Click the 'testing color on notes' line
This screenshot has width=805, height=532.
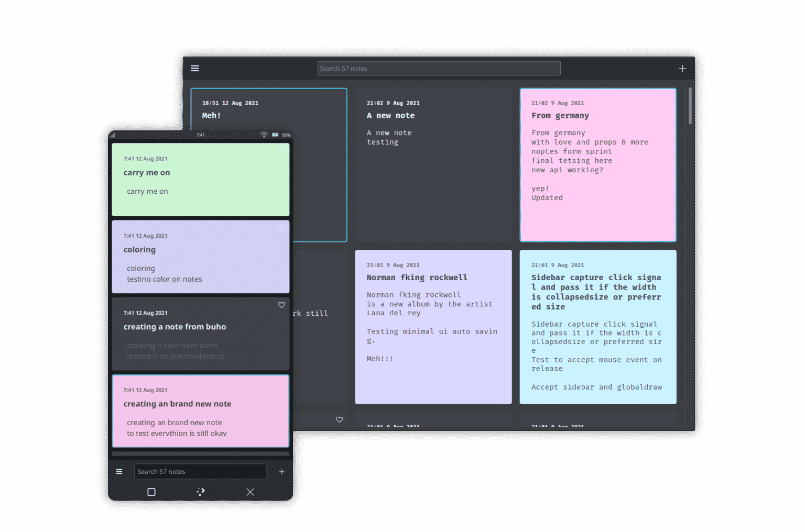pos(165,280)
